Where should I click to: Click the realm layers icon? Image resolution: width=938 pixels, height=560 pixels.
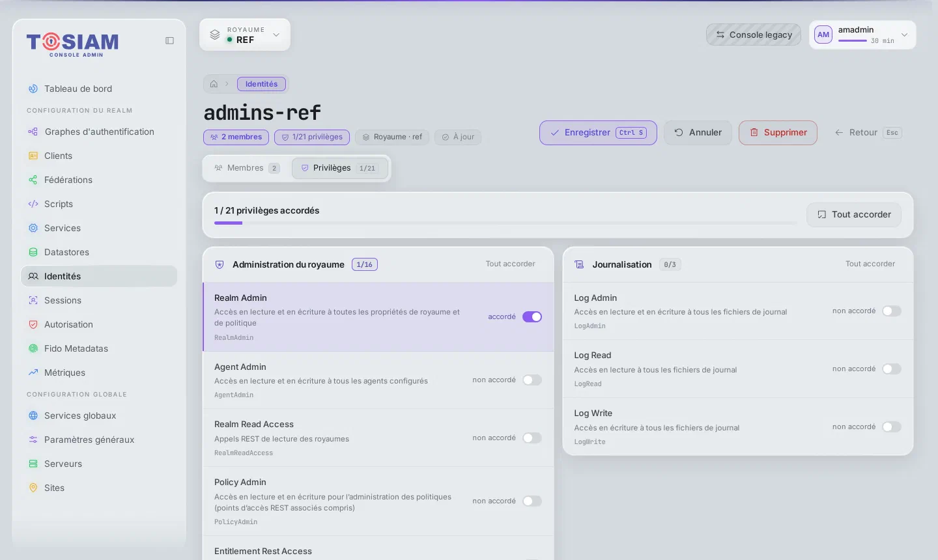215,35
